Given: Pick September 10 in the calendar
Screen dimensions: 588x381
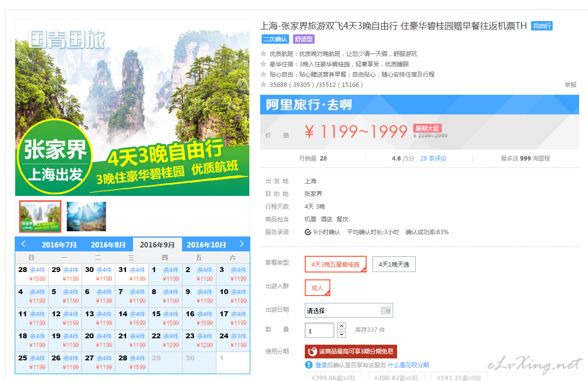Looking at the screenshot, I should pyautogui.click(x=233, y=296).
